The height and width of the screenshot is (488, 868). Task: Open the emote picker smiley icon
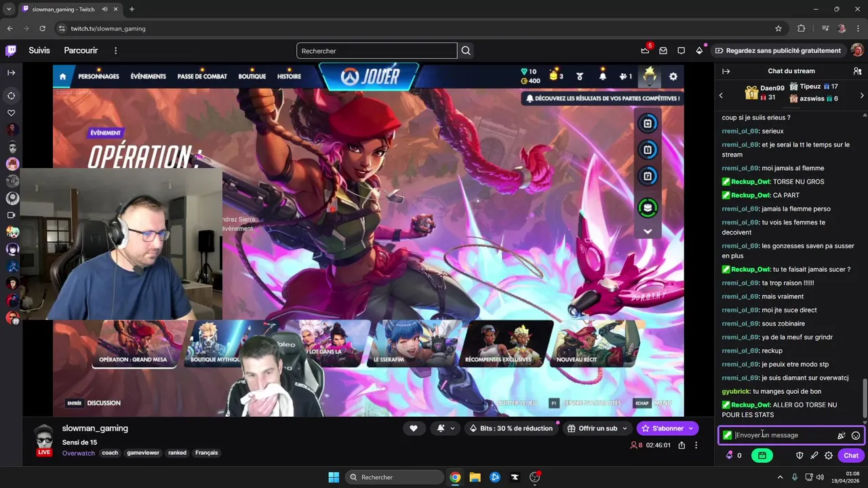856,436
